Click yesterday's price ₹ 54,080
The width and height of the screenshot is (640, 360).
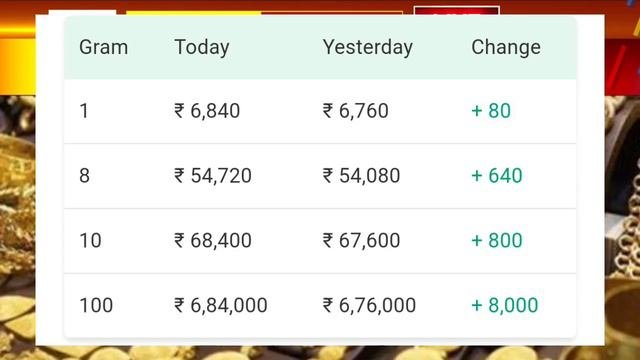click(x=361, y=176)
